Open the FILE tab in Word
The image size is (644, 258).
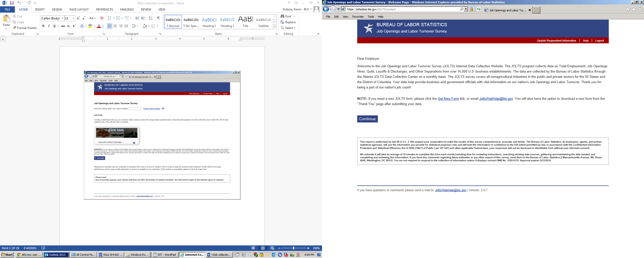(x=8, y=10)
